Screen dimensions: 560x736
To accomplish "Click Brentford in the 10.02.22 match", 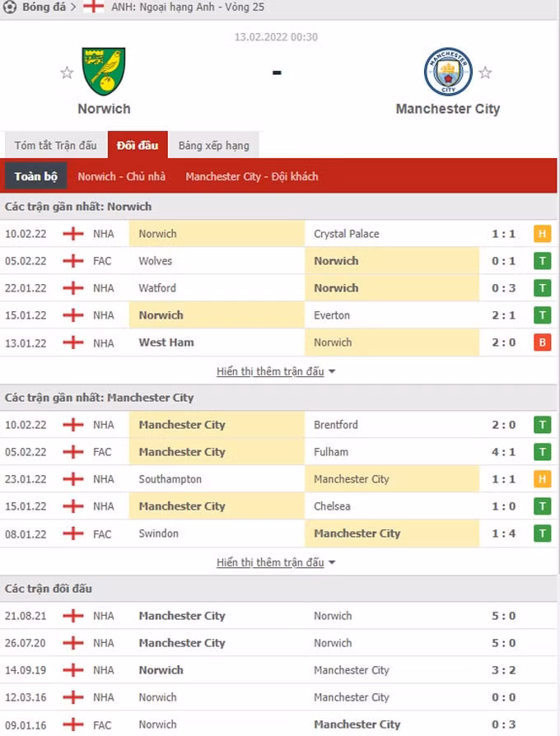I will click(x=336, y=425).
